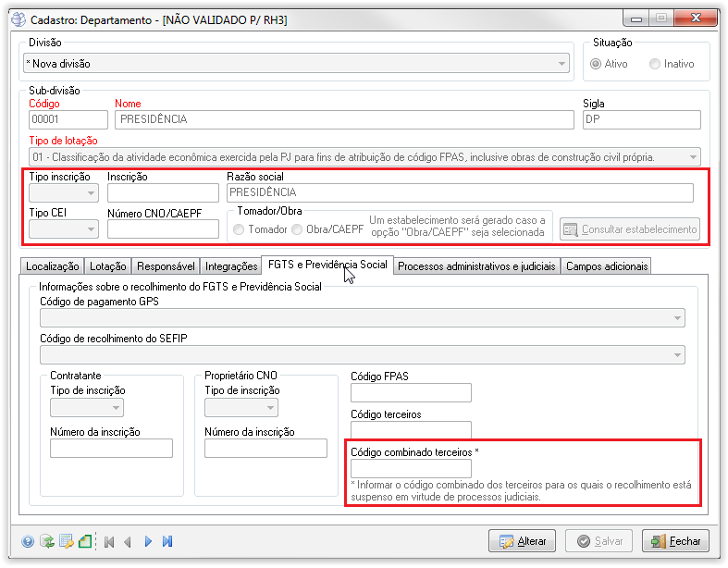Go to the next record
Screen dimensions: 728x568
(x=148, y=542)
